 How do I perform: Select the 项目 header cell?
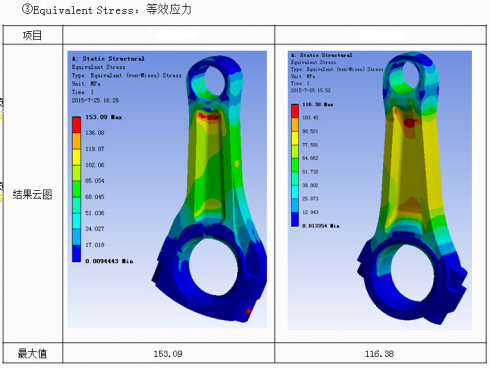tap(32, 35)
